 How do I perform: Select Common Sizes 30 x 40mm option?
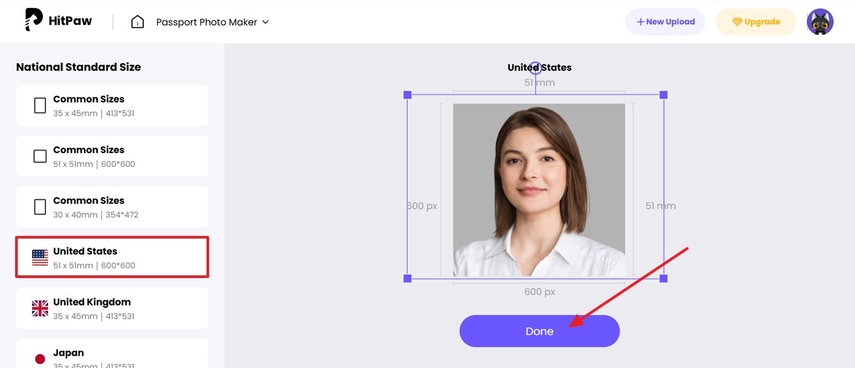[112, 207]
